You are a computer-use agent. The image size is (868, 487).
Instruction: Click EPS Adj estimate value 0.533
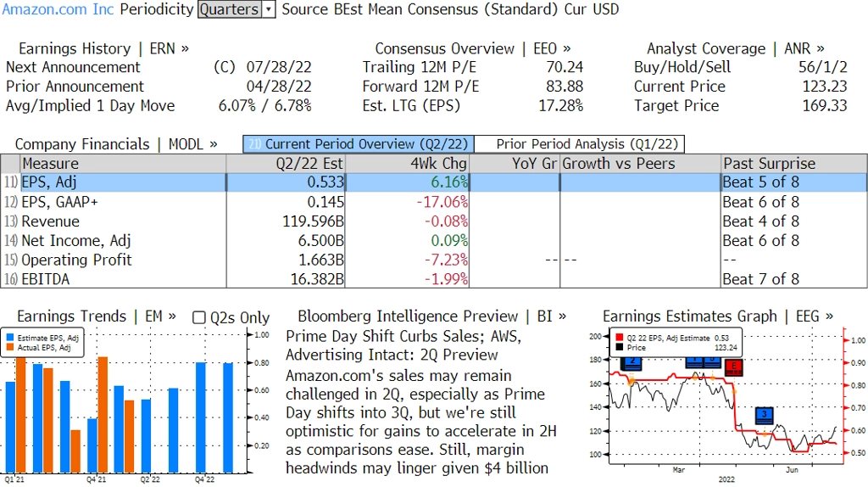[x=325, y=182]
